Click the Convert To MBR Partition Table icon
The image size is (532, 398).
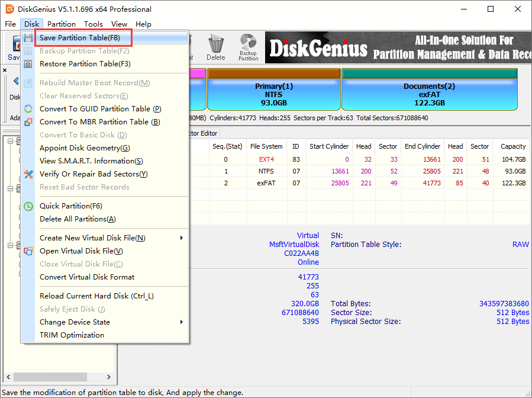point(28,122)
